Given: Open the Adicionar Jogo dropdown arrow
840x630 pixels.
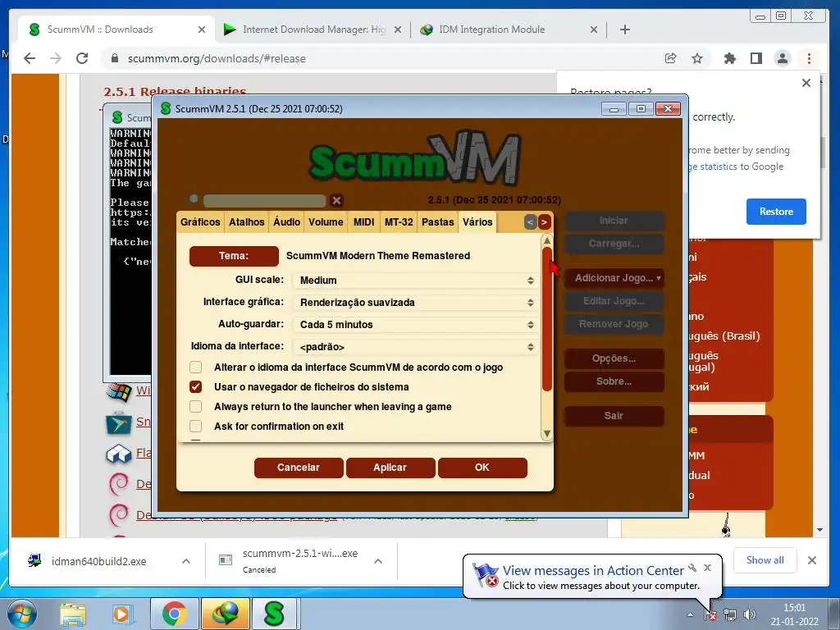Looking at the screenshot, I should point(659,278).
